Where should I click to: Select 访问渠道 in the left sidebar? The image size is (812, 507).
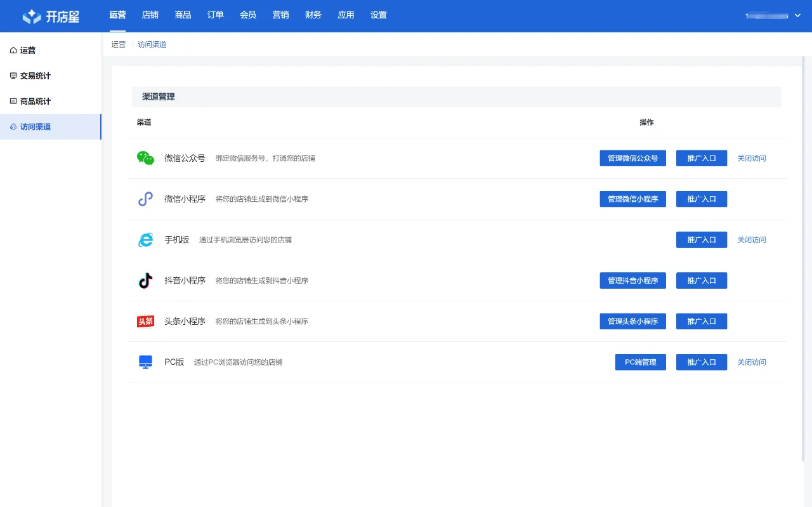point(51,127)
